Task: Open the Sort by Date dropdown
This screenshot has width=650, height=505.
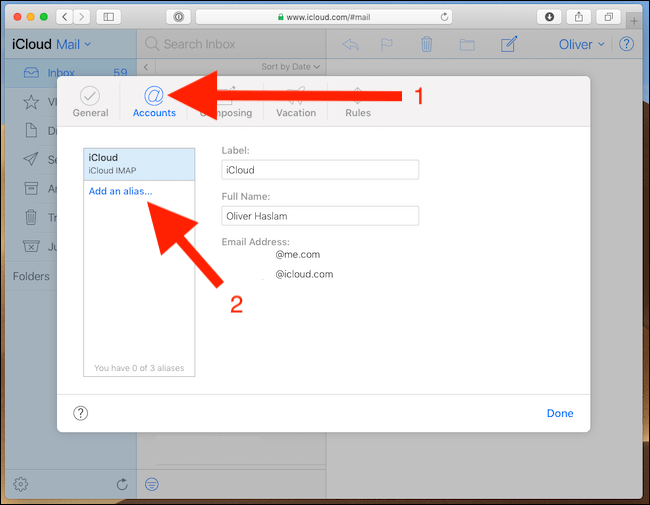Action: 290,67
